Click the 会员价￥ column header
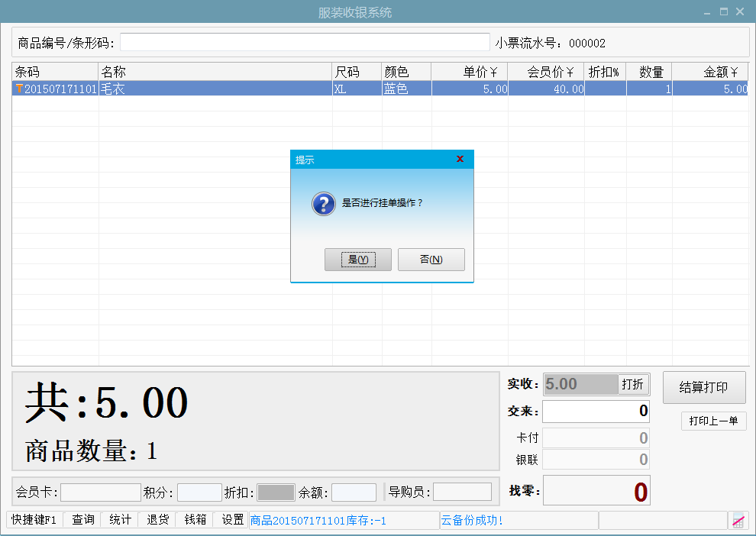This screenshot has width=756, height=536. (x=546, y=72)
